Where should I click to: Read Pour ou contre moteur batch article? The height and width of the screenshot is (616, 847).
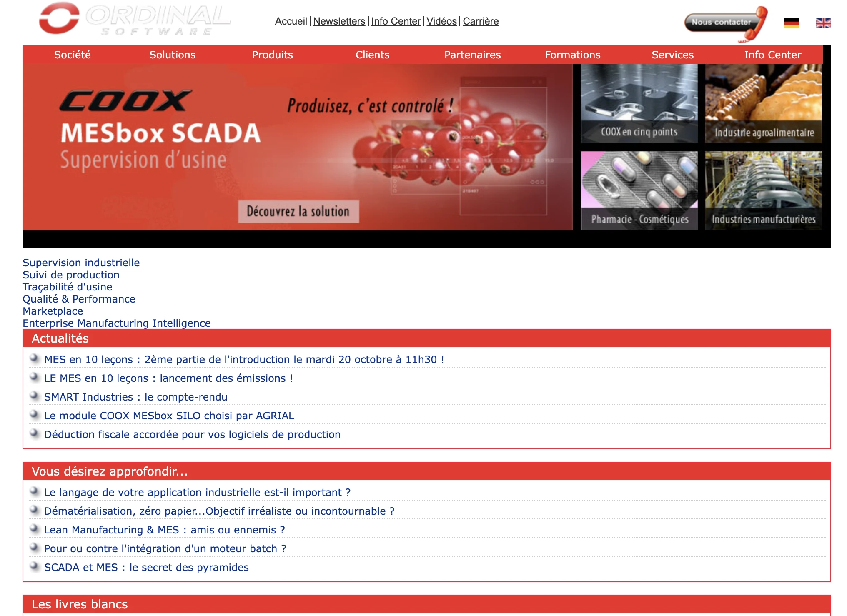[x=165, y=549]
